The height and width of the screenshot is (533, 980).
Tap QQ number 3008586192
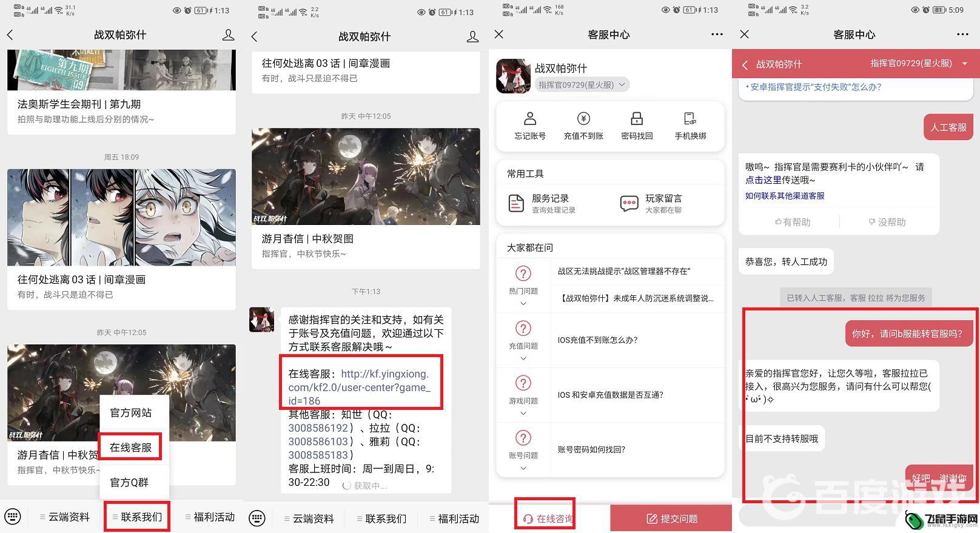point(318,428)
